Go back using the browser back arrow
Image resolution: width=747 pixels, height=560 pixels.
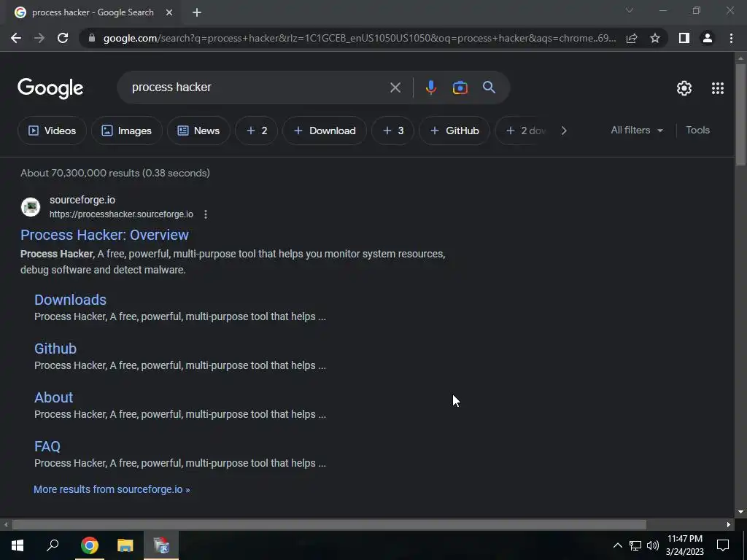(x=16, y=38)
